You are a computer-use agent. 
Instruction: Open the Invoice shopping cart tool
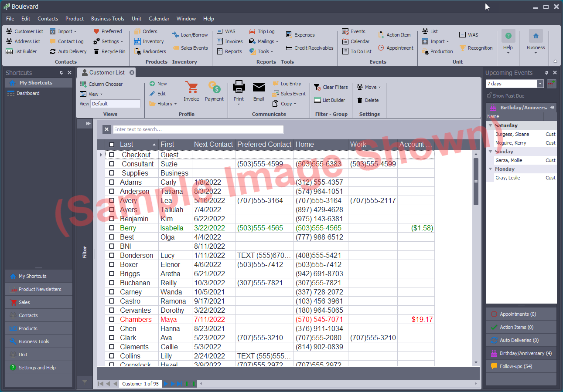click(191, 91)
